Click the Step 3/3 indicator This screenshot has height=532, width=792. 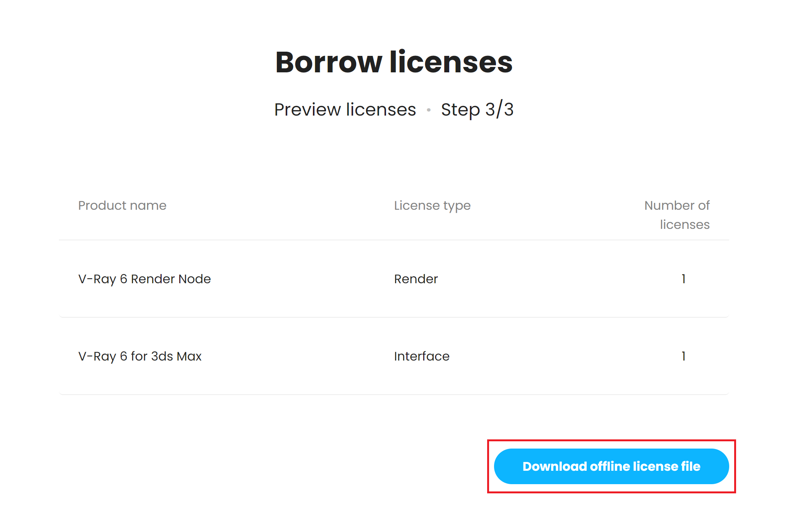pyautogui.click(x=478, y=109)
